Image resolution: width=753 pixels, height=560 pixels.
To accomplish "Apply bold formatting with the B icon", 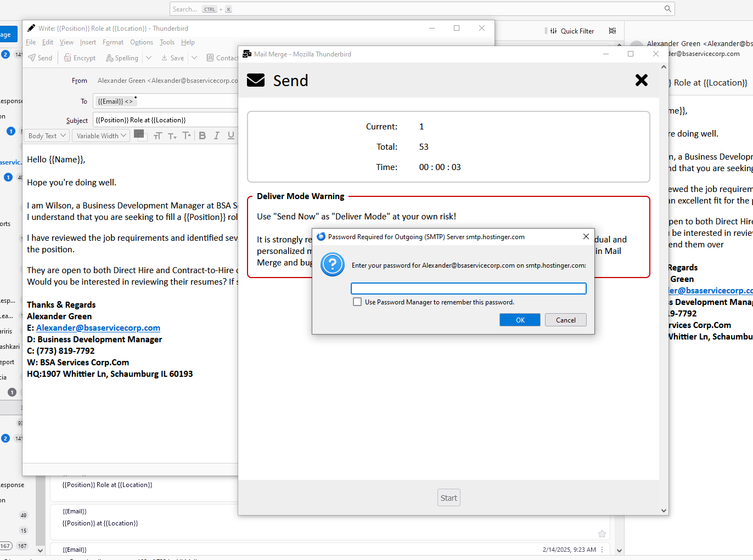I will 203,136.
